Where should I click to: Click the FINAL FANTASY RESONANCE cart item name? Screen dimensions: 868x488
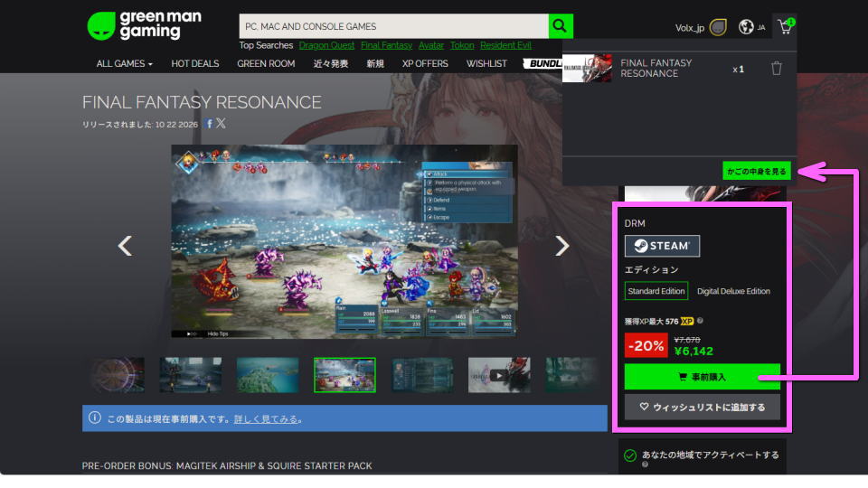(x=656, y=68)
